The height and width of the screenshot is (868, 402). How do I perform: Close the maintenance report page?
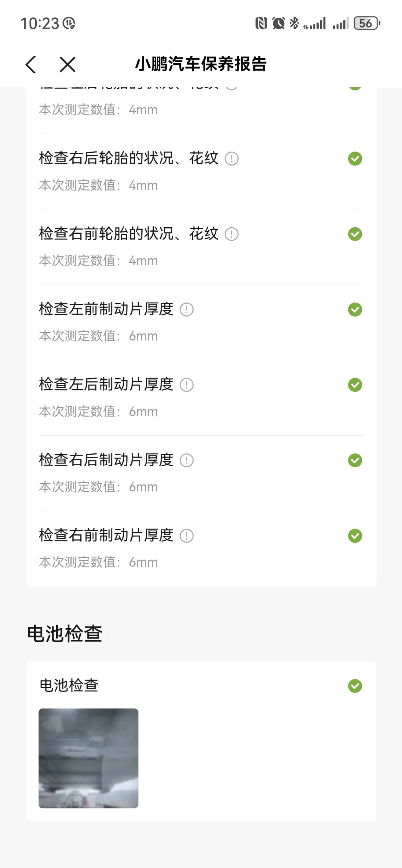pos(67,65)
